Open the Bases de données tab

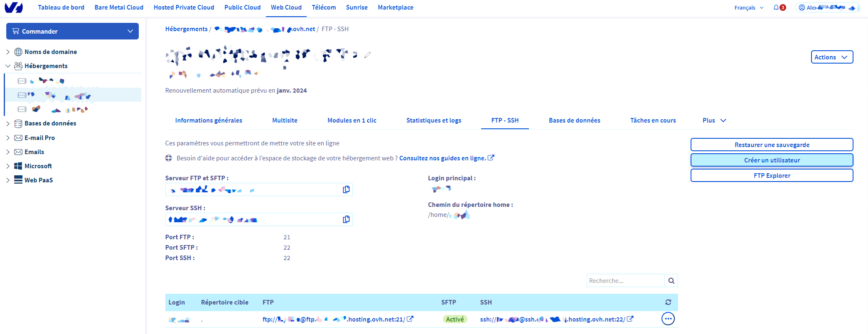[x=574, y=120]
